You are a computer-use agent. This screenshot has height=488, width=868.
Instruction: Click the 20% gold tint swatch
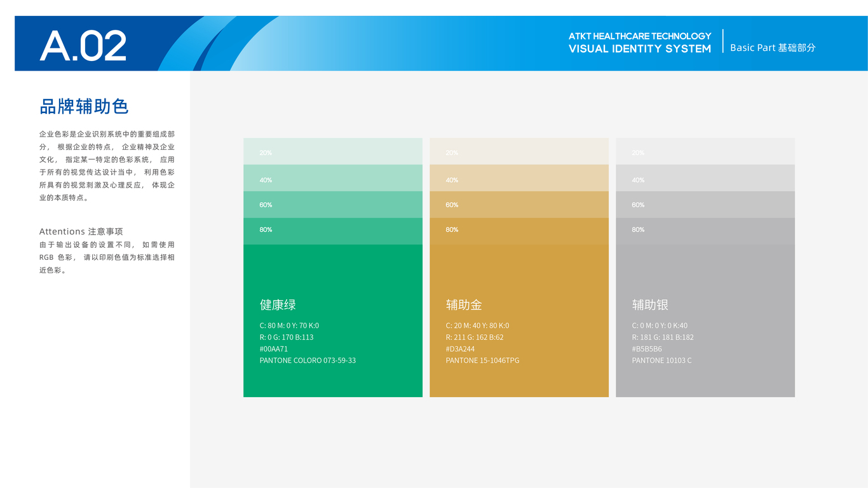click(x=519, y=151)
